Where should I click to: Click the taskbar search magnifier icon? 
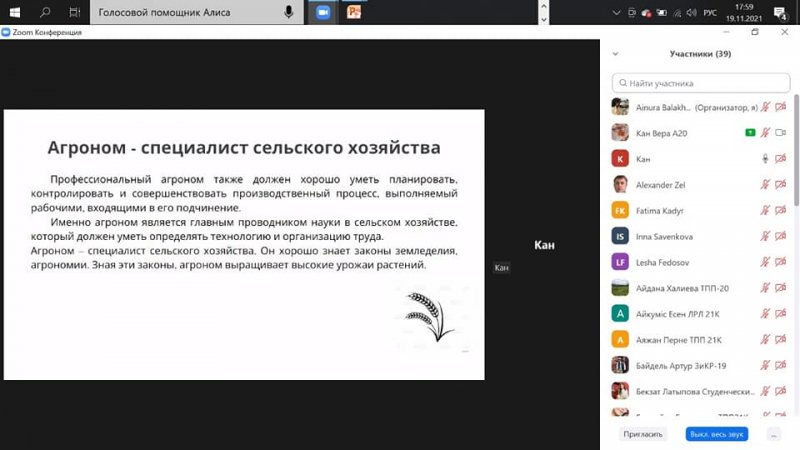[45, 12]
